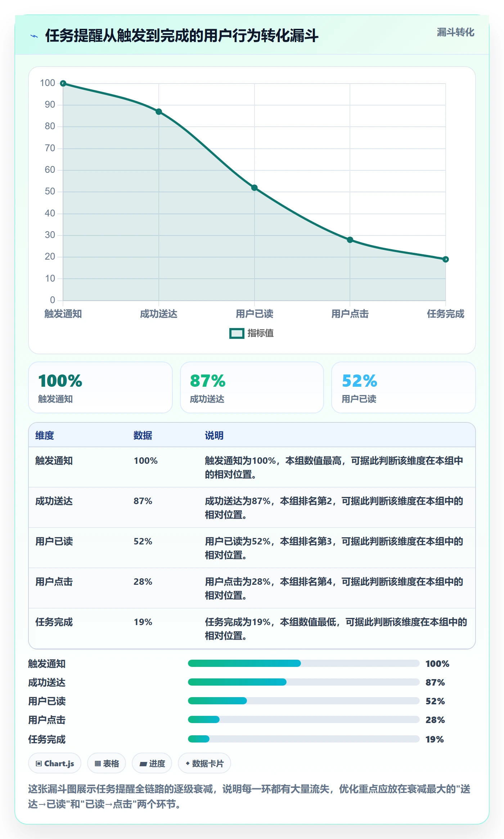Click the 用户已读 progress bar

click(303, 701)
